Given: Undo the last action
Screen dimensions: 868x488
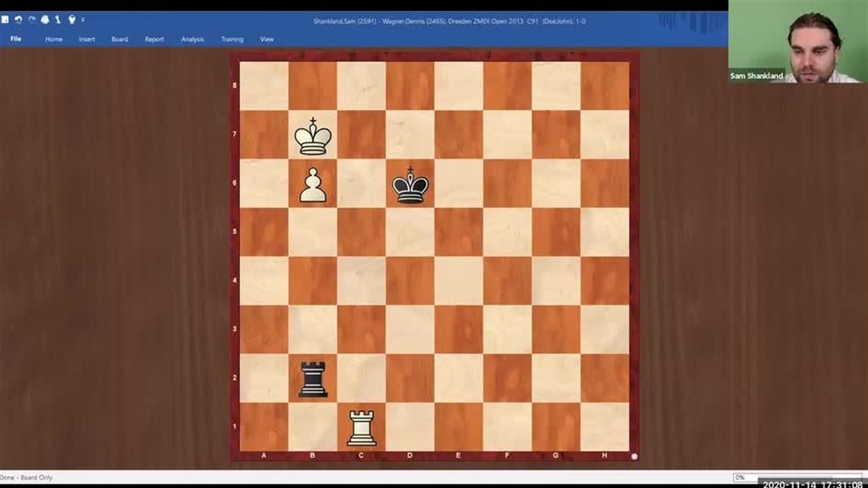Looking at the screenshot, I should pos(18,20).
